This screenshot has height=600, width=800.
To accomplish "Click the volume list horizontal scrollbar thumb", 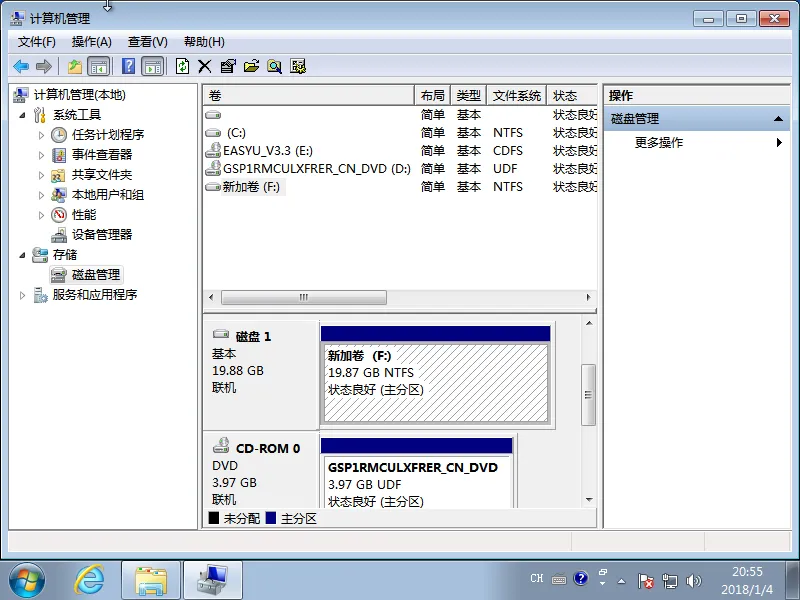I will click(x=304, y=297).
